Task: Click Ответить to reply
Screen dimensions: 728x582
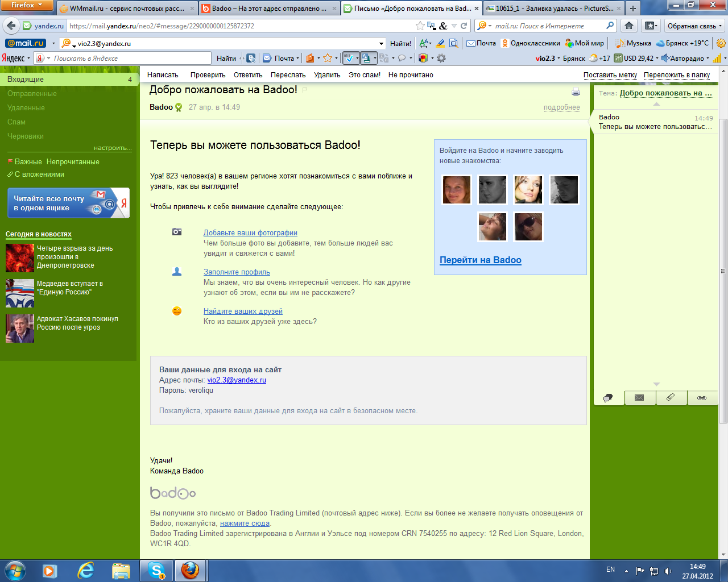Action: click(x=248, y=74)
